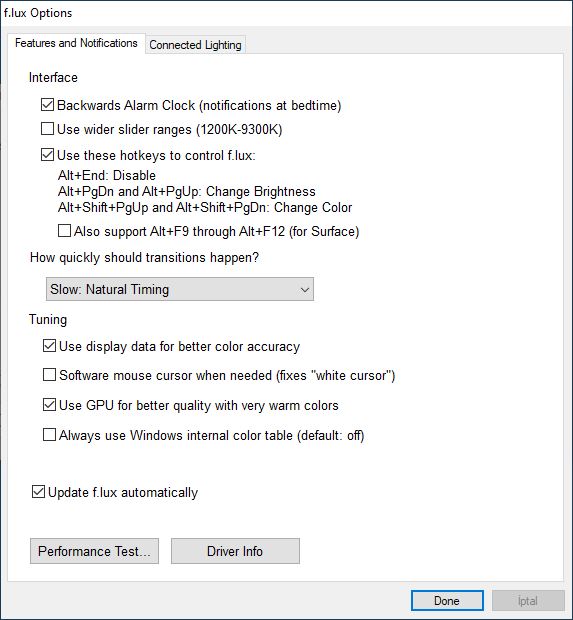Switch to the Connected Lighting tab
Screen dimensions: 573x620
point(195,45)
